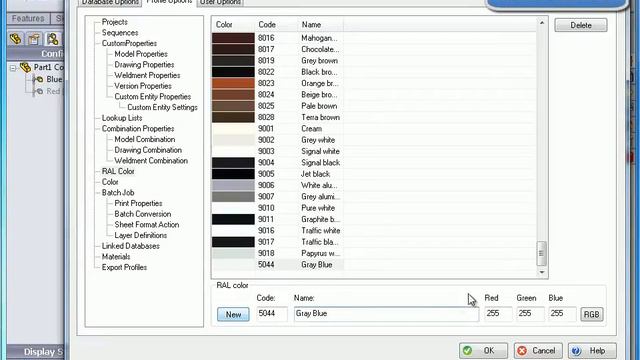Select Export Profiles in options tree

[x=124, y=267]
